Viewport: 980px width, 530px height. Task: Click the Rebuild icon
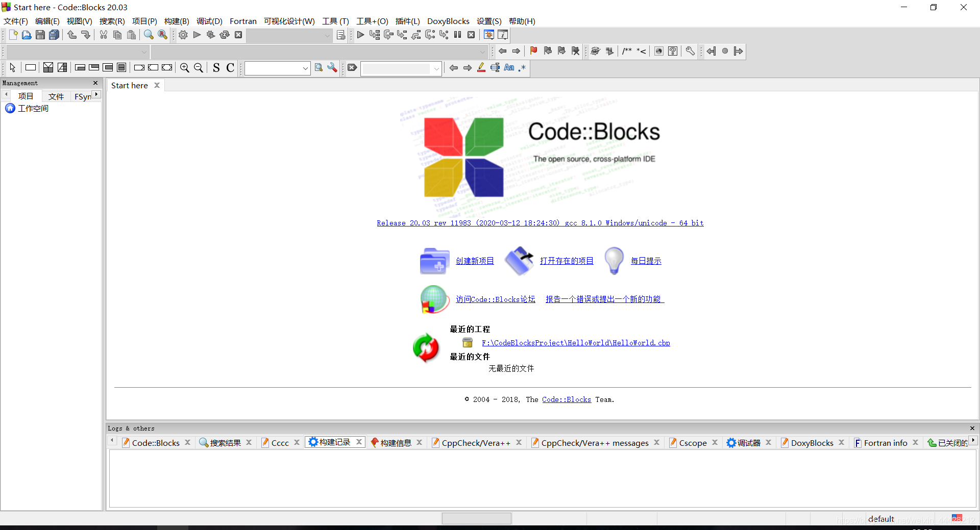(x=225, y=35)
